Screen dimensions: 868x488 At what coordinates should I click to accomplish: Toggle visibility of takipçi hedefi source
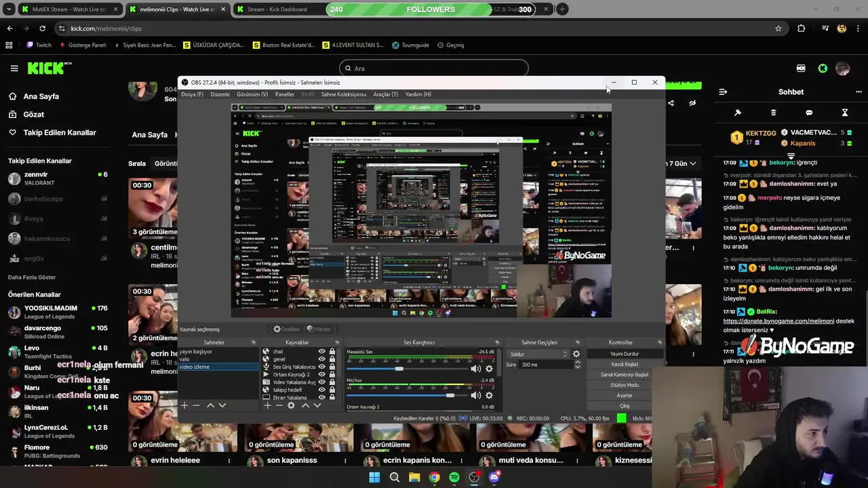[322, 390]
